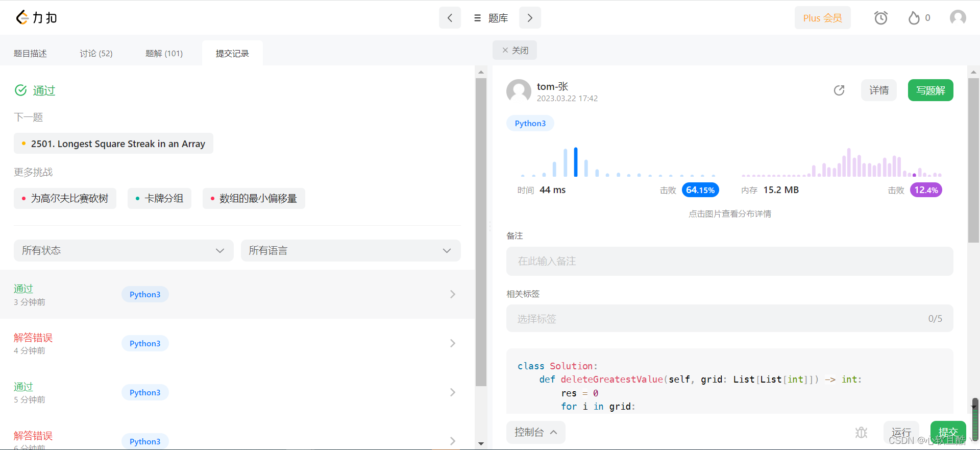Expand the 控制台 console panel

(x=535, y=432)
